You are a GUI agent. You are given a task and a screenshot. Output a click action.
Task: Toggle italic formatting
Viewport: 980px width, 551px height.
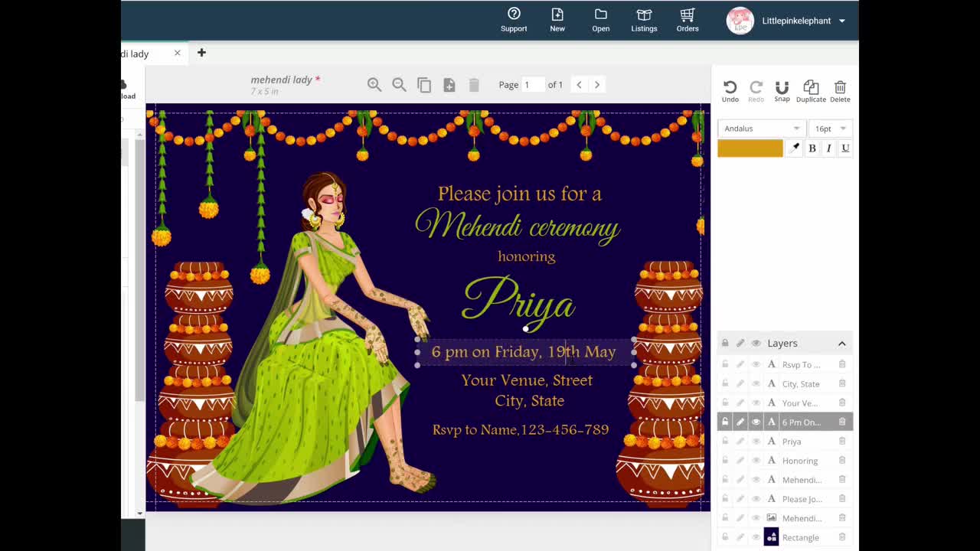[x=828, y=148]
